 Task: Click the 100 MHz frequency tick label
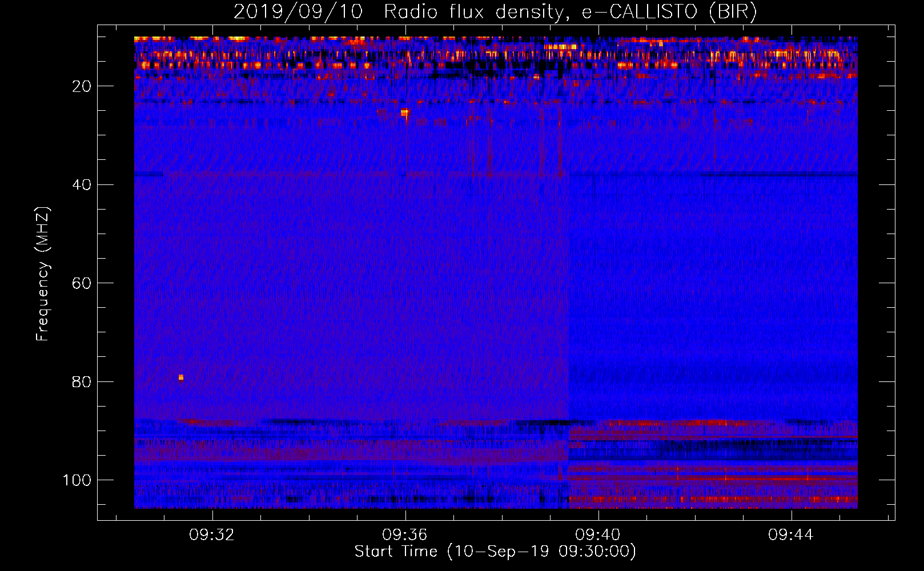pyautogui.click(x=77, y=480)
